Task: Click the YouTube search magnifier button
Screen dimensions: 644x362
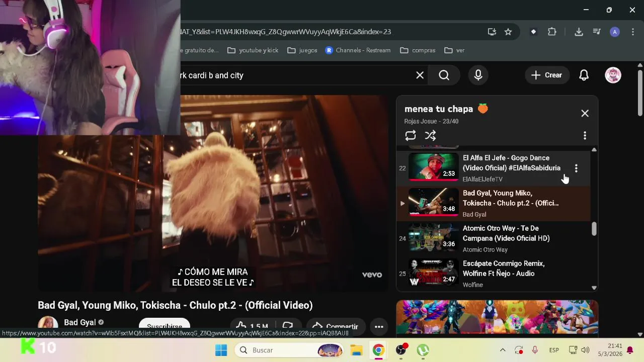Action: click(x=444, y=75)
